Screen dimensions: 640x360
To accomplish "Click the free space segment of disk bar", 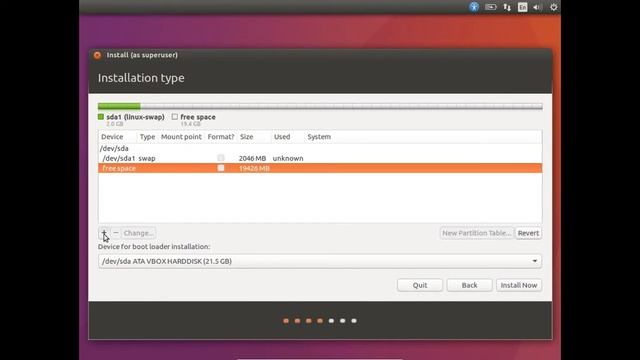I will pyautogui.click(x=341, y=106).
